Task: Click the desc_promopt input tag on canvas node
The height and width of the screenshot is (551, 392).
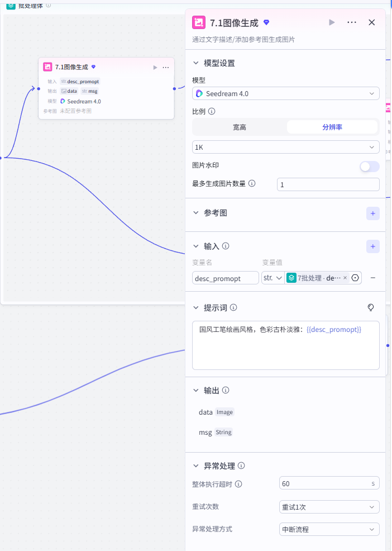Action: [80, 82]
